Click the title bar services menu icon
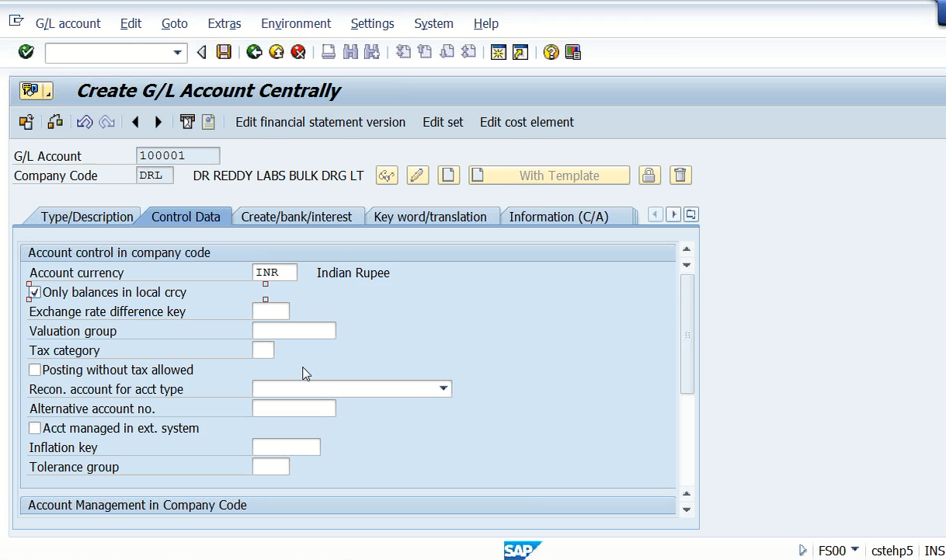946x560 pixels. [x=36, y=91]
